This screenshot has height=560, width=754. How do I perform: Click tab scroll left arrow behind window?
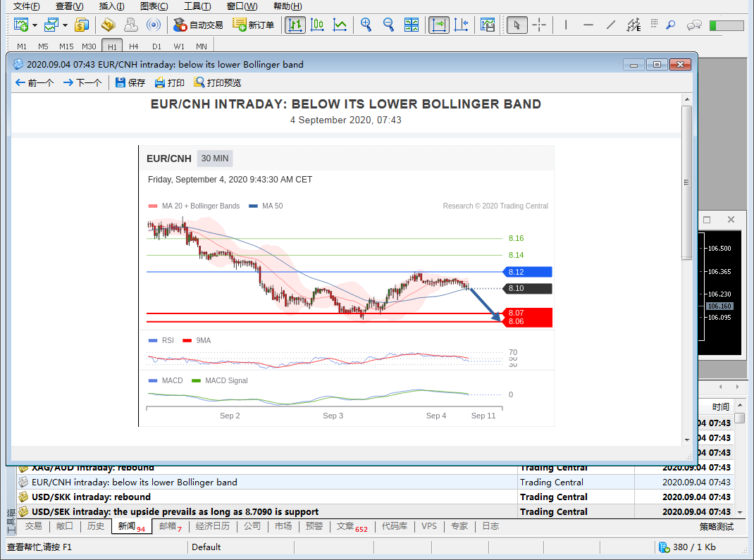coord(720,387)
